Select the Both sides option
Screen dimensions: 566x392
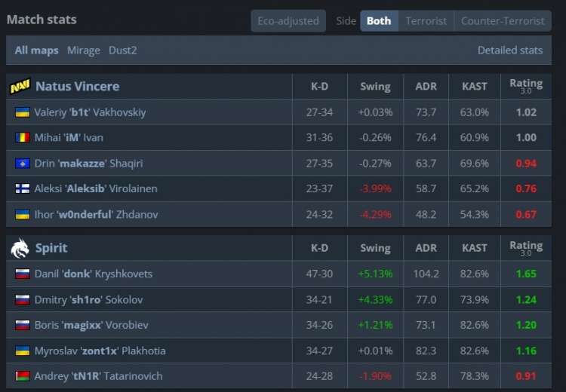click(x=379, y=21)
